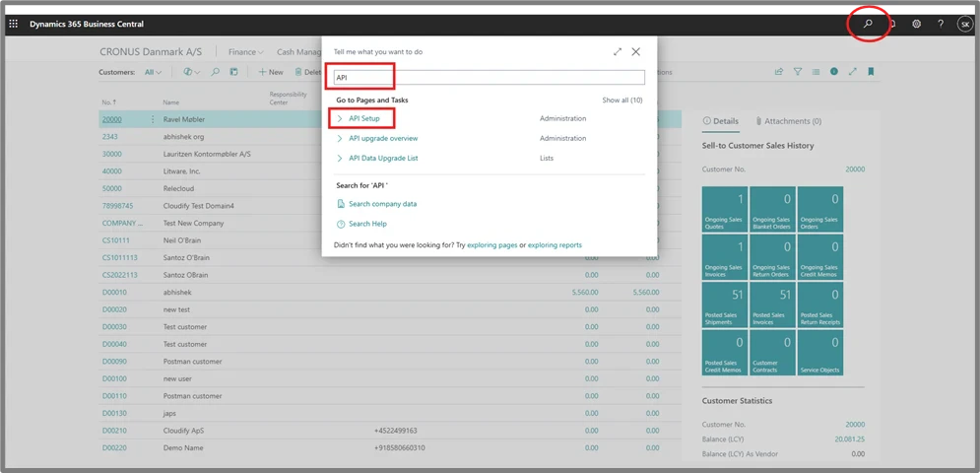Open Customer Contracts tile
The image size is (980, 473).
pyautogui.click(x=772, y=352)
